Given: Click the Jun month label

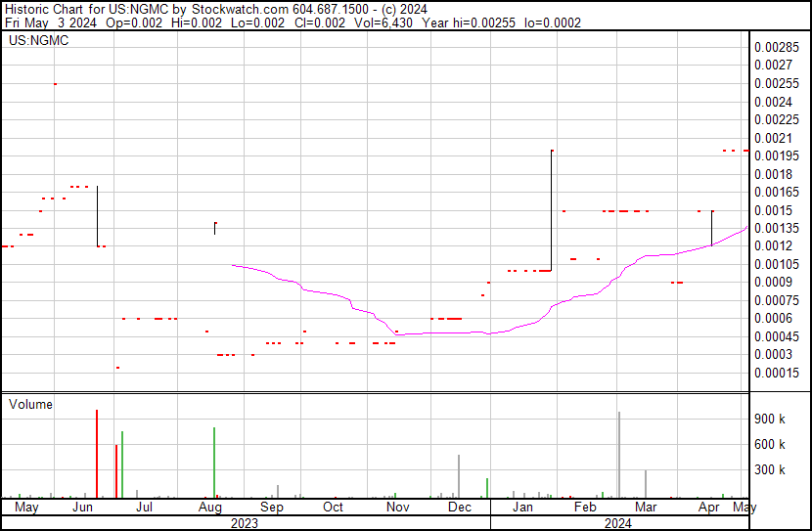Looking at the screenshot, I should [x=82, y=507].
